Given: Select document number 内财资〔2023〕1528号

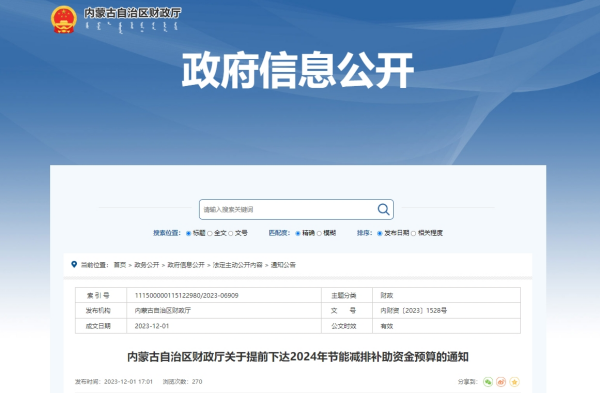Looking at the screenshot, I should 414,310.
